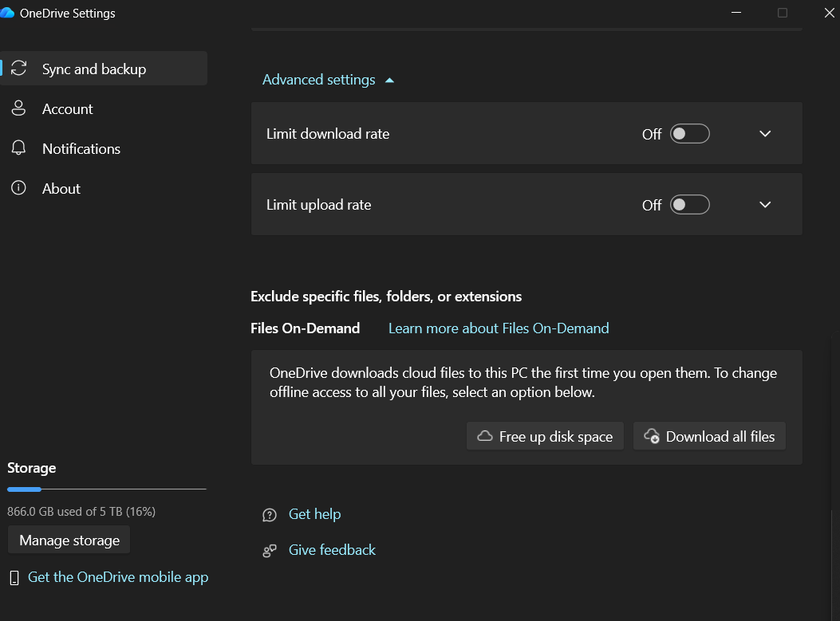Viewport: 840px width, 621px height.
Task: Click the mobile phone icon near OneDrive app link
Action: click(14, 578)
